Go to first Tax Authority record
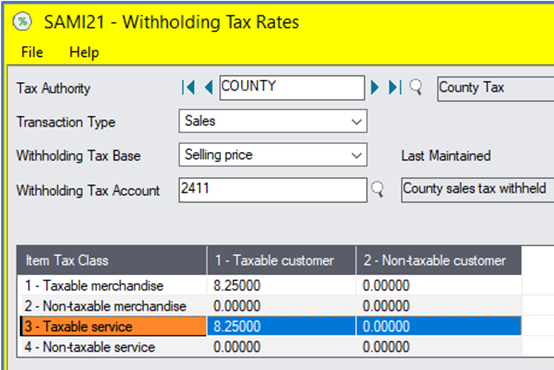The image size is (554, 370). coord(188,87)
